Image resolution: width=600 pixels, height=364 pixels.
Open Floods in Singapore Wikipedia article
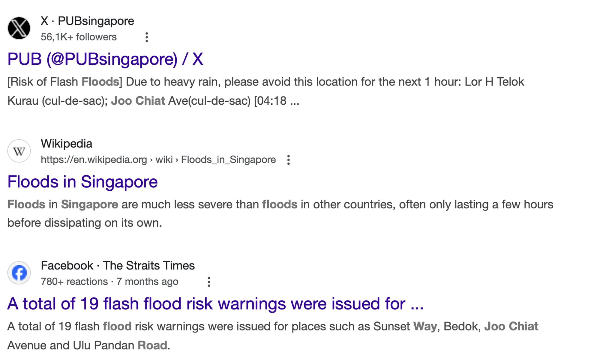tap(82, 182)
